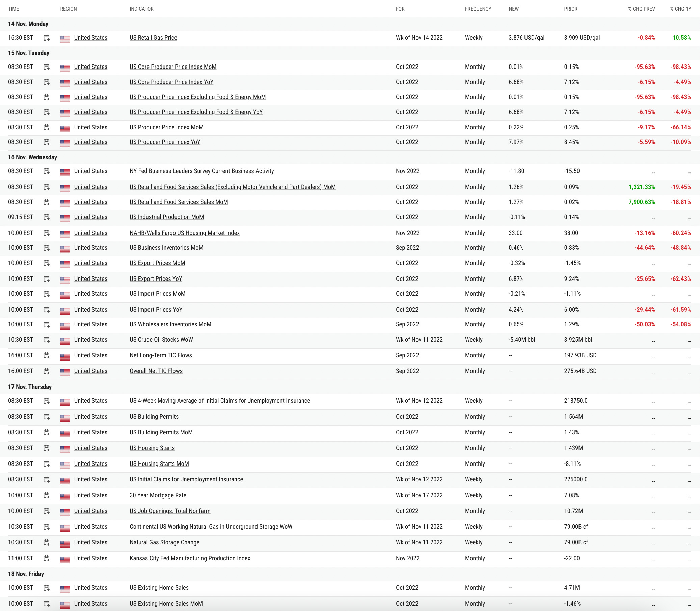Open US Core Producer Price Index MoM link

pyautogui.click(x=173, y=67)
